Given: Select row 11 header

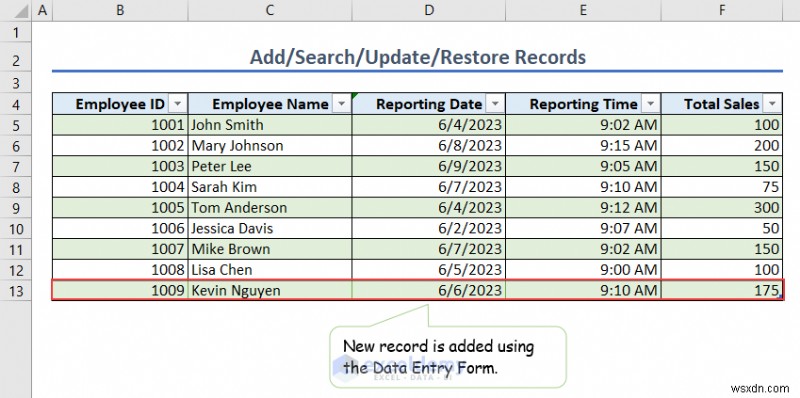Looking at the screenshot, I should click(x=15, y=249).
